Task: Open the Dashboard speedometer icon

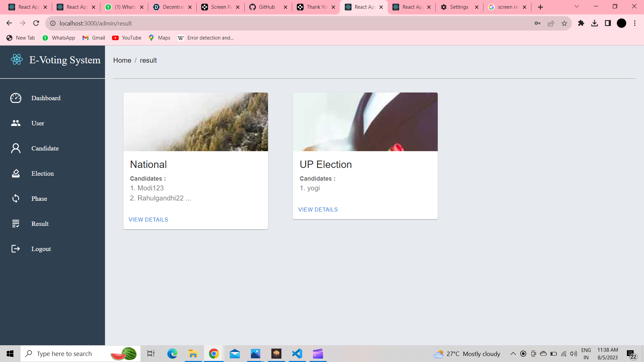Action: (16, 98)
